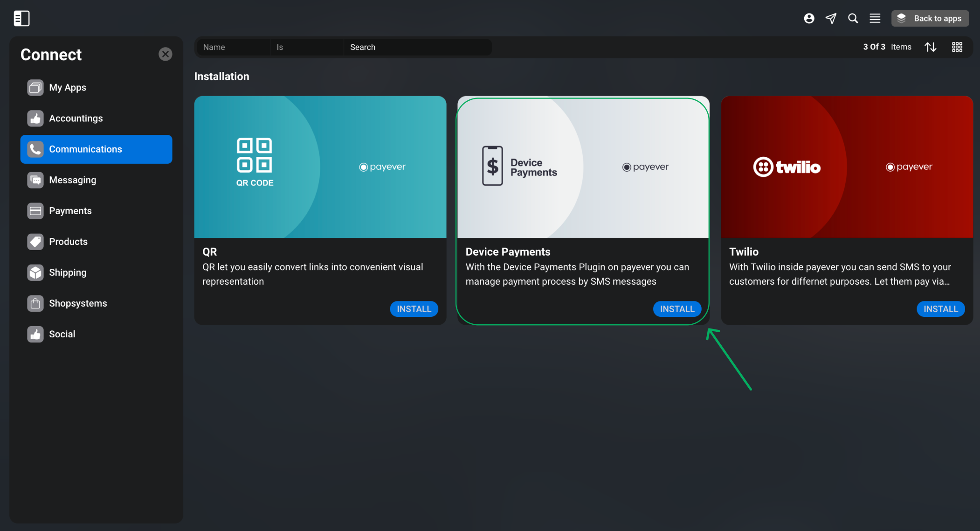Open the Is condition dropdown
980x531 pixels.
[x=307, y=47]
